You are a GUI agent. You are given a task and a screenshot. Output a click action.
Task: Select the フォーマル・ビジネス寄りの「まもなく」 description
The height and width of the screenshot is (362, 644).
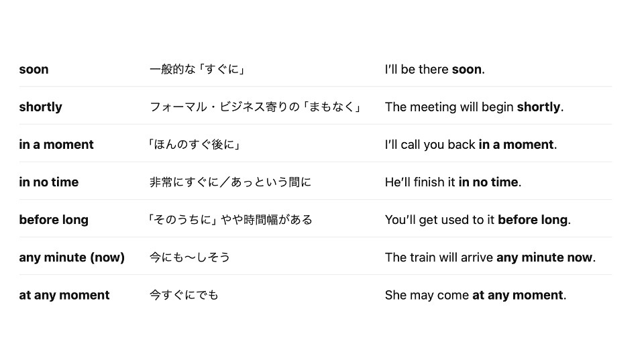(x=255, y=107)
